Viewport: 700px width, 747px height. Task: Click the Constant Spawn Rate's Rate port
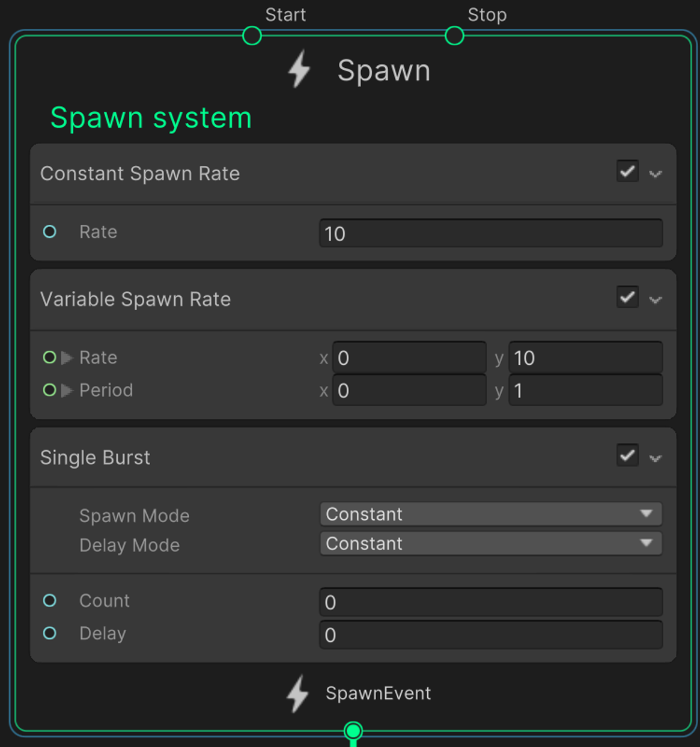point(50,232)
